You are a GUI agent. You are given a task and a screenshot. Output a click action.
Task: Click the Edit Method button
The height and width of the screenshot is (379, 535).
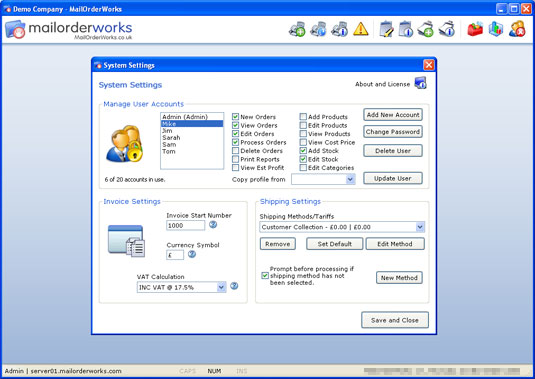click(395, 244)
